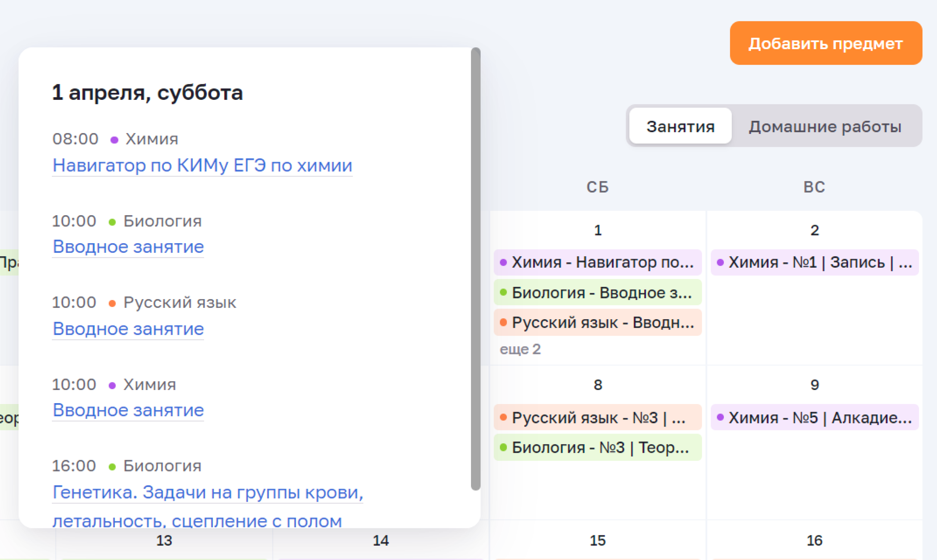Select day 8 in the calendar

pos(597,385)
